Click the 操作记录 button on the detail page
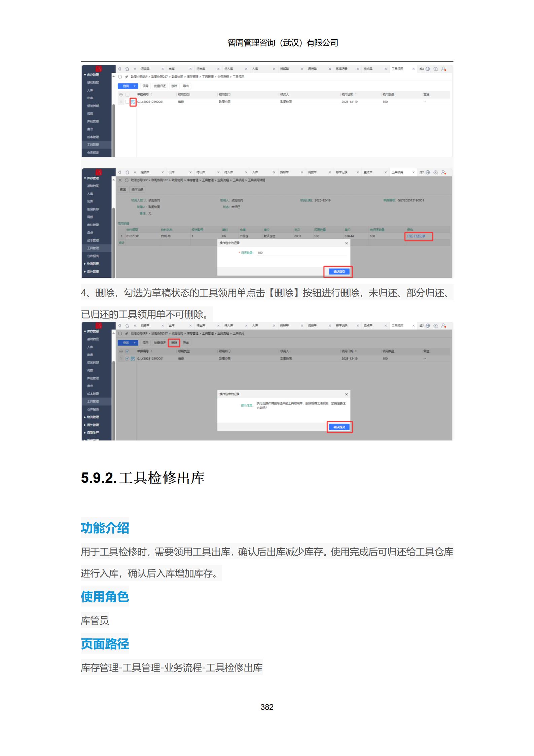 [x=137, y=190]
